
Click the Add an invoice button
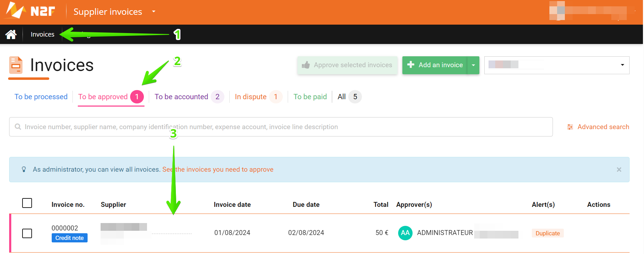pyautogui.click(x=435, y=65)
